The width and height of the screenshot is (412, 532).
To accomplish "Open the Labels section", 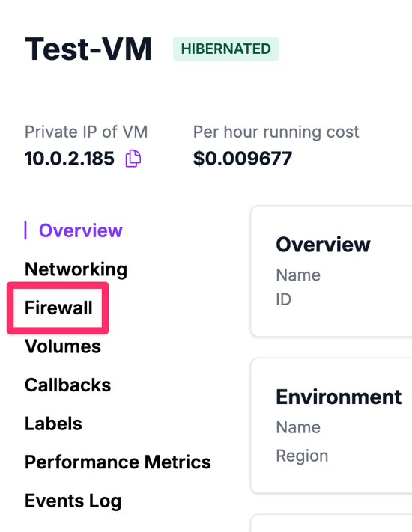I will tap(53, 424).
